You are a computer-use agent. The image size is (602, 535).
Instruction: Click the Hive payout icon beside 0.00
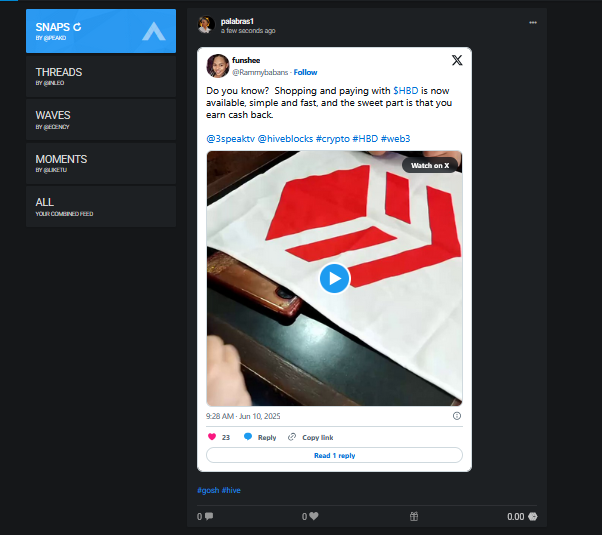(533, 517)
